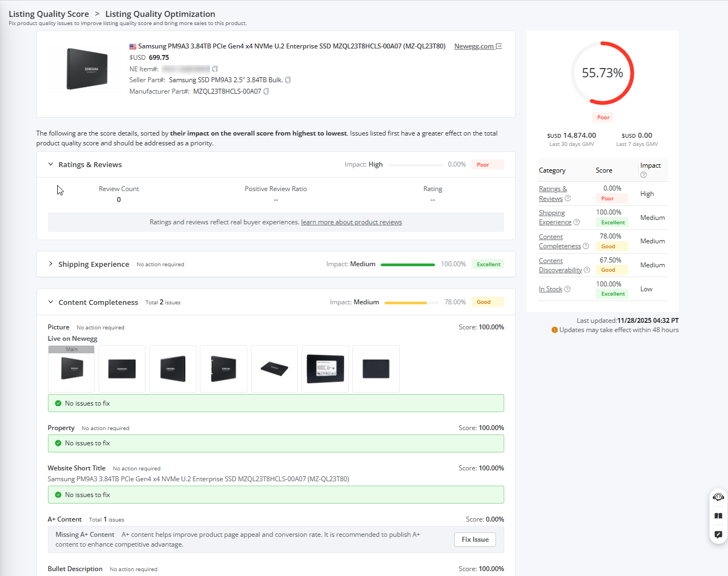Open learn more about product reviews
The height and width of the screenshot is (576, 728).
click(x=351, y=222)
